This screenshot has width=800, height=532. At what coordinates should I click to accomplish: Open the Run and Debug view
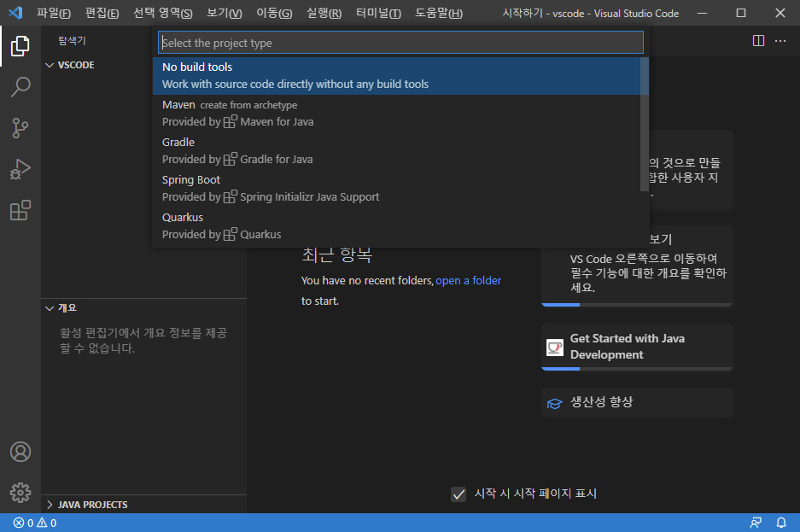(x=20, y=169)
